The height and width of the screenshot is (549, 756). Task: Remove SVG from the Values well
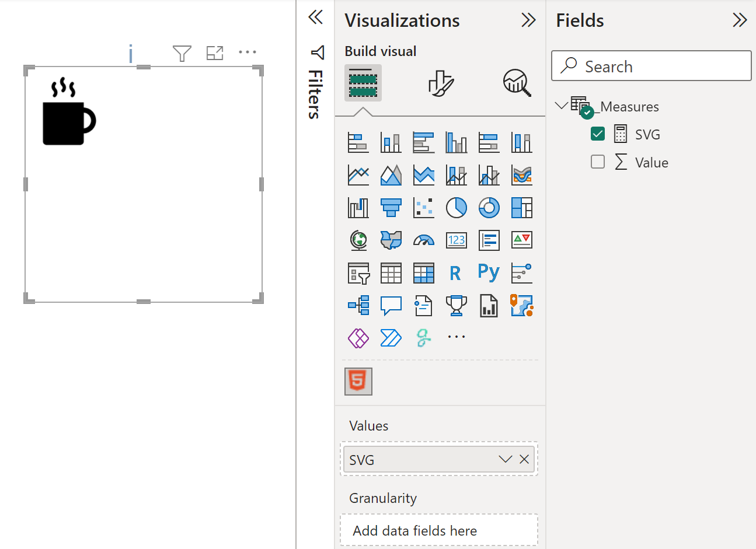pos(524,459)
